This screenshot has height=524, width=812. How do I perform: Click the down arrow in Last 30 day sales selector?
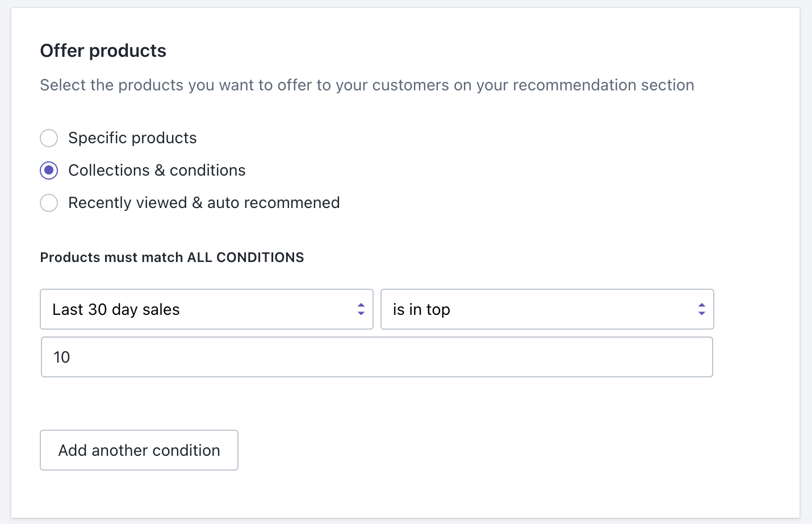pos(361,313)
